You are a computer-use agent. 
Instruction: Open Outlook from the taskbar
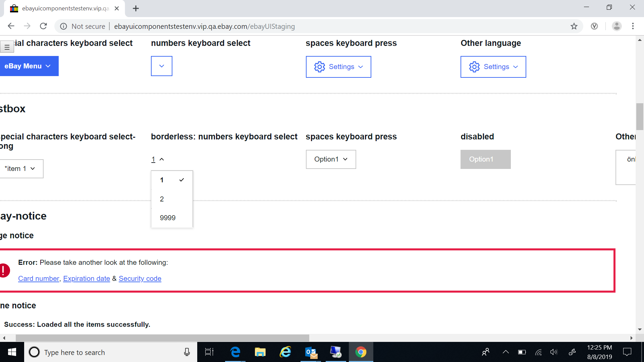tap(310, 352)
